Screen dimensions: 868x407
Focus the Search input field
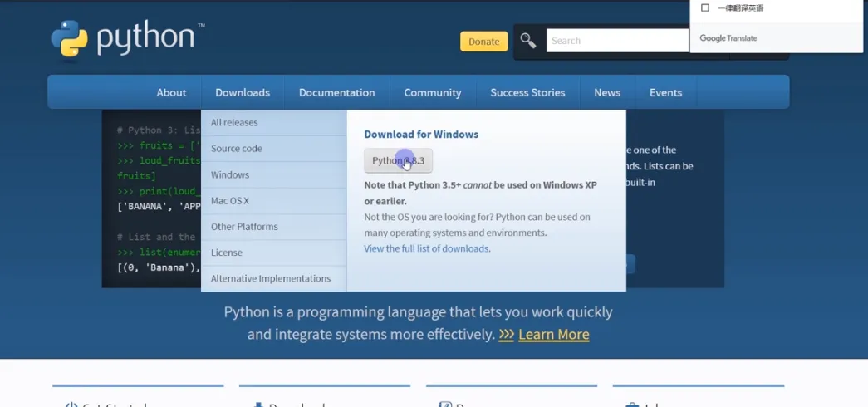coord(617,41)
